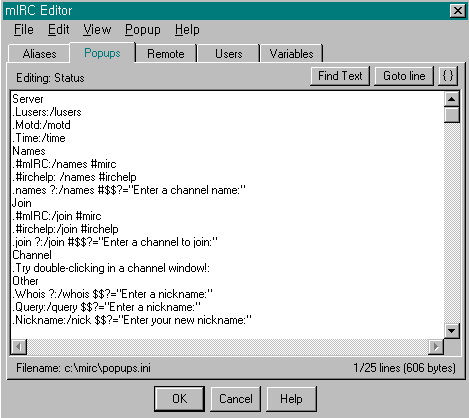Open the Popup menu
This screenshot has height=418, width=469.
coord(143,30)
